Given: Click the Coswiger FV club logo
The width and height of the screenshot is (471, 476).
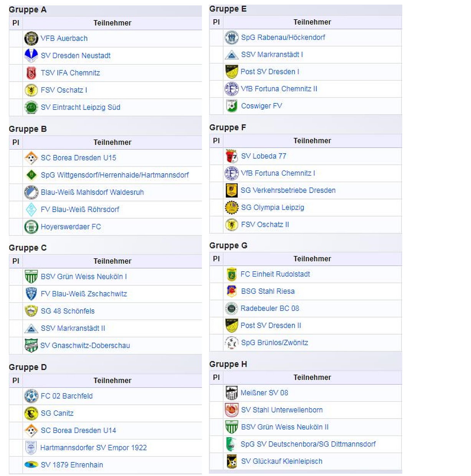Looking at the screenshot, I should pos(231,106).
